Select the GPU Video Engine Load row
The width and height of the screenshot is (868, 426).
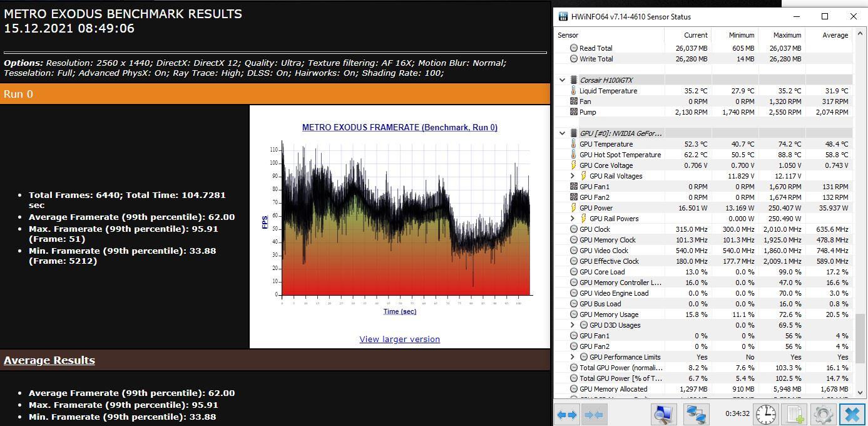point(703,293)
